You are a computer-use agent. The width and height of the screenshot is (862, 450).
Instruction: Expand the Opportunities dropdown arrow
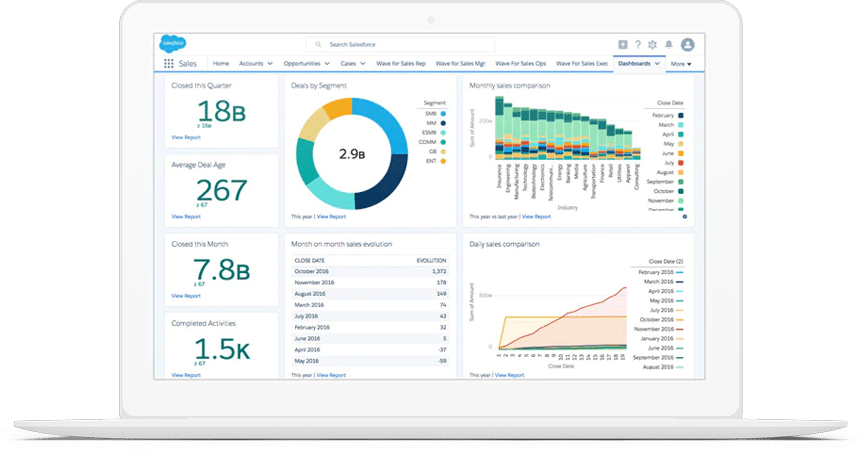pos(327,64)
